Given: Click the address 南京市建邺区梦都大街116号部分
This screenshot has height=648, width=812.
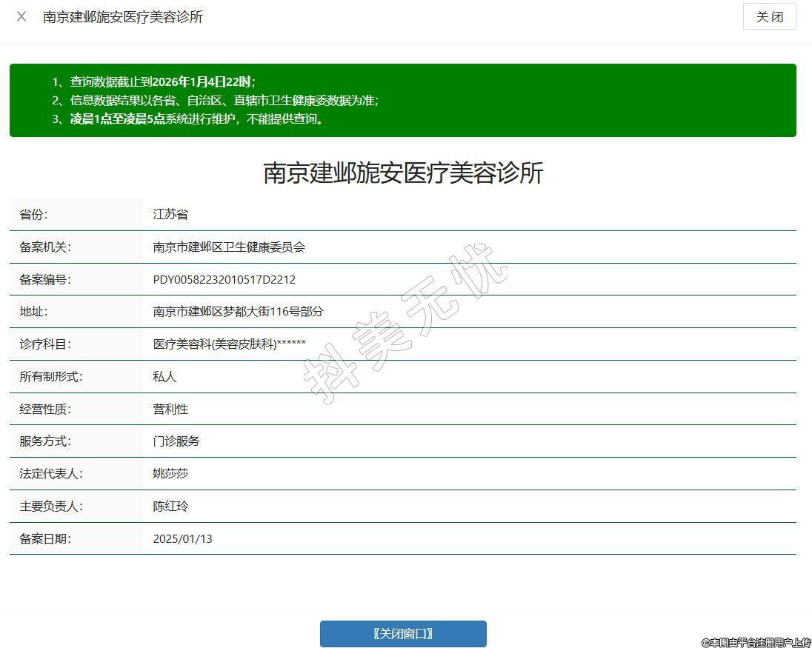Looking at the screenshot, I should pos(238,312).
